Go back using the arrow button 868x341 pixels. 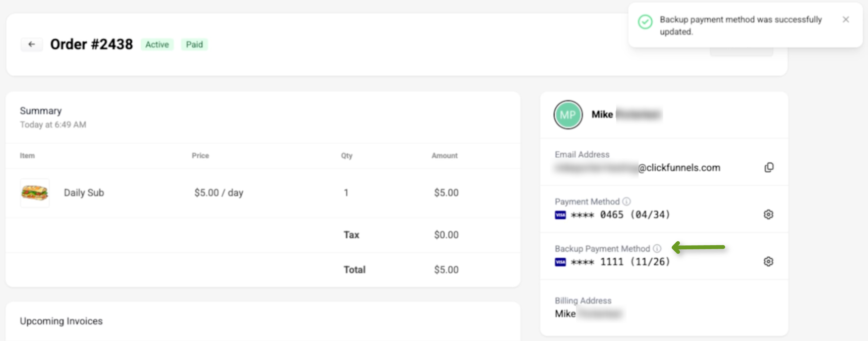(x=32, y=44)
